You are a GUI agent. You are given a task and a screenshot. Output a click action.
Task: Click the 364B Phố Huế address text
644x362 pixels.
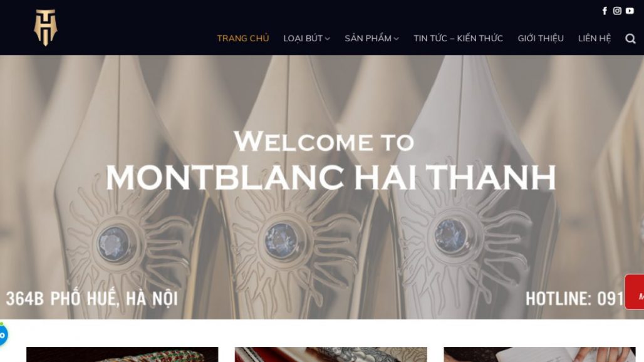(92, 298)
